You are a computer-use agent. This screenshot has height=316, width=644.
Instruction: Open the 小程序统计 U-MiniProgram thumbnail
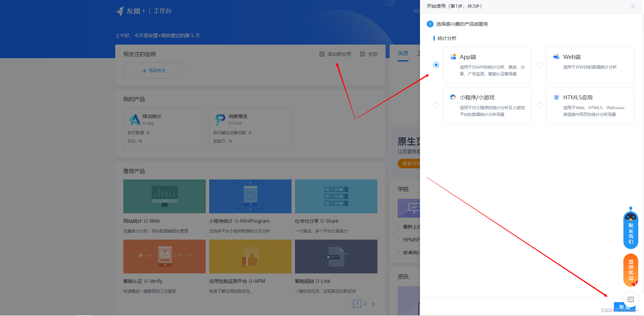pyautogui.click(x=250, y=196)
